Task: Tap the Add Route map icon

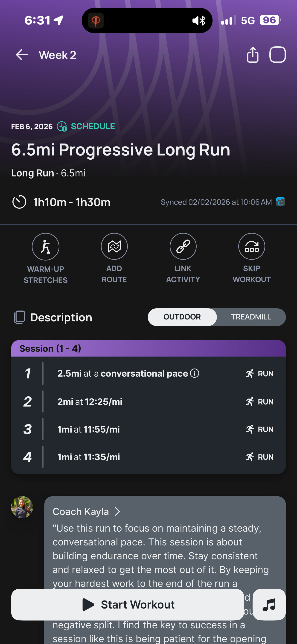Action: click(114, 246)
